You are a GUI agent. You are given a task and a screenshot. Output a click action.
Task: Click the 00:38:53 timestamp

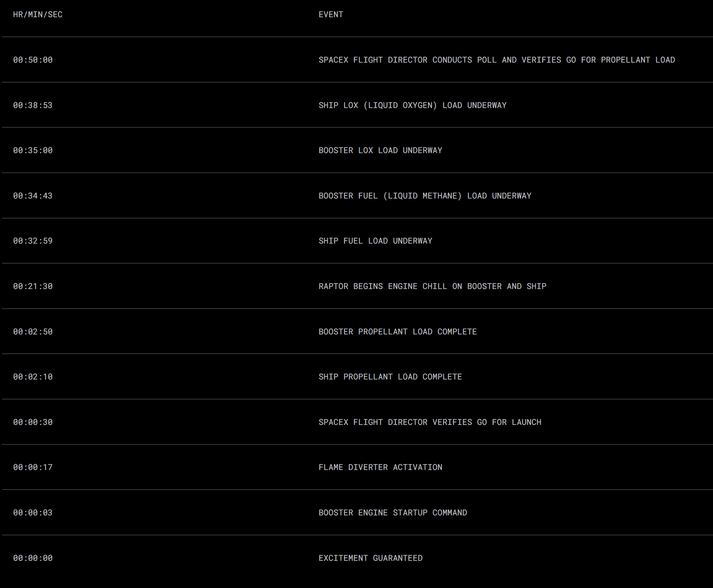pos(33,105)
